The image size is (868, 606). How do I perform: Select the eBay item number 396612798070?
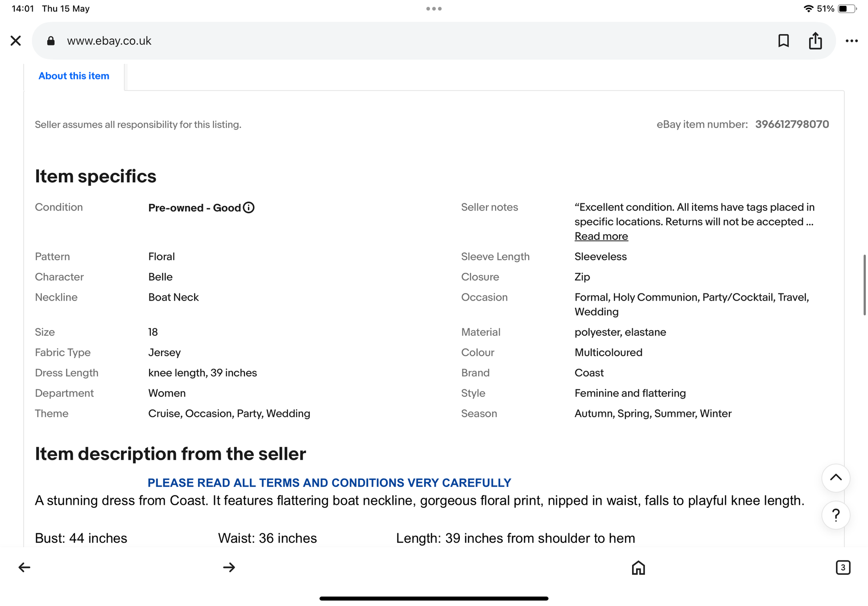(792, 124)
